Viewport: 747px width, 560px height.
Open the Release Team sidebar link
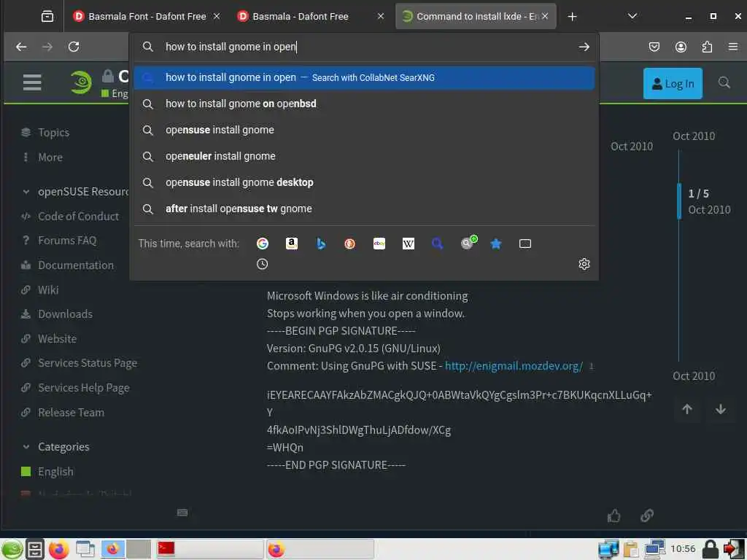71,413
